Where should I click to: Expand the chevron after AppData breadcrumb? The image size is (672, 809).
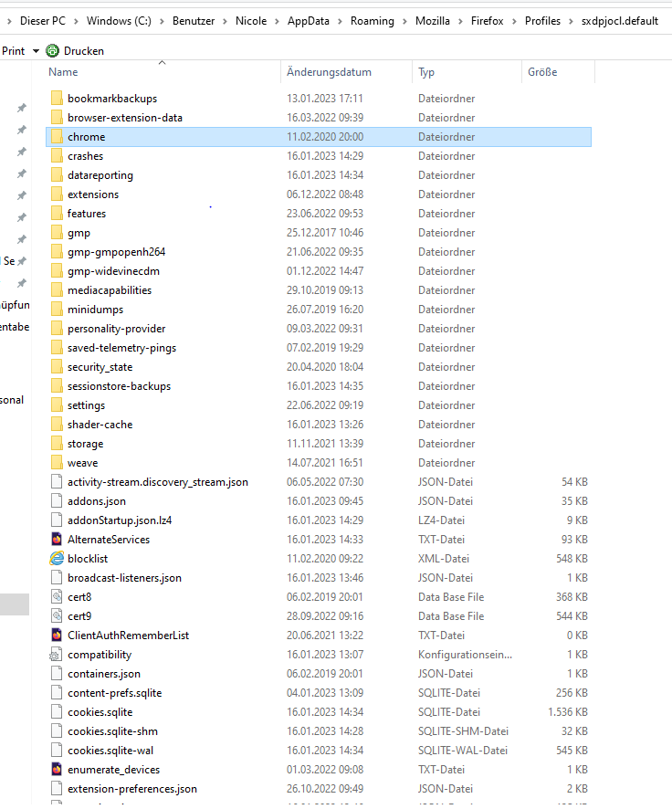340,21
